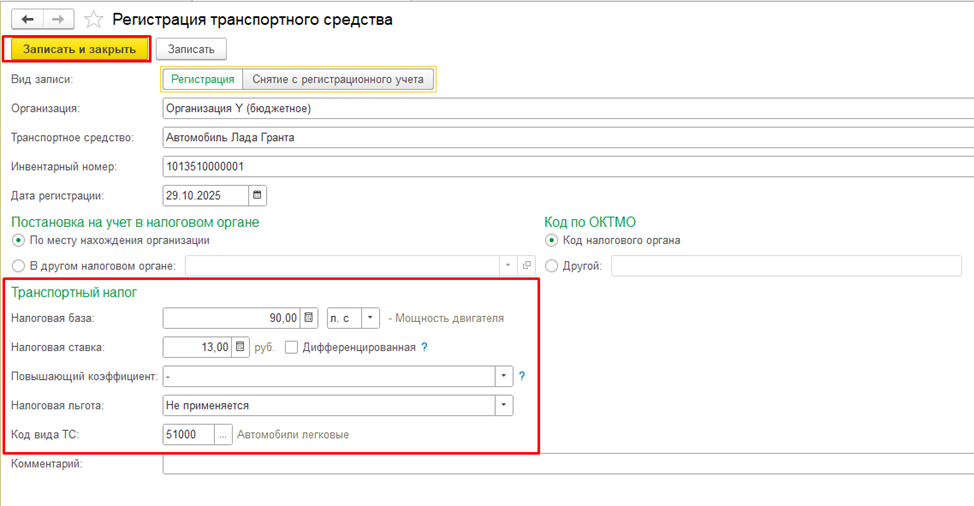Screen dimensions: 974x506
Task: Click the Записать button
Action: [191, 49]
